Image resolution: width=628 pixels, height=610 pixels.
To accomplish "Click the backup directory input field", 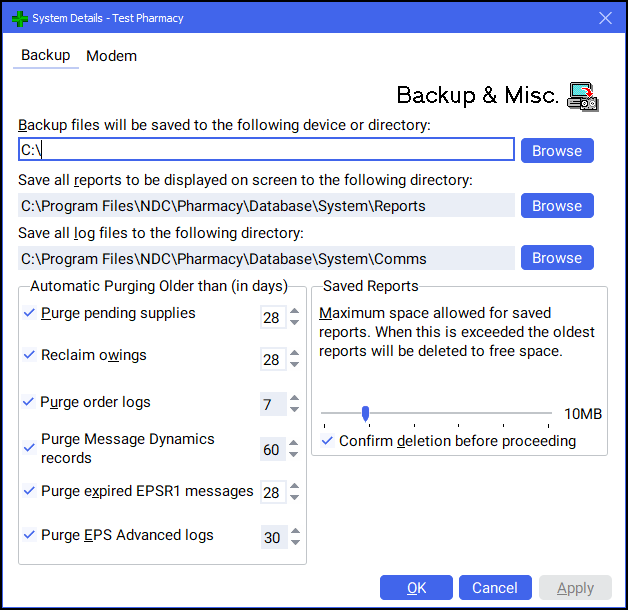I will [266, 150].
